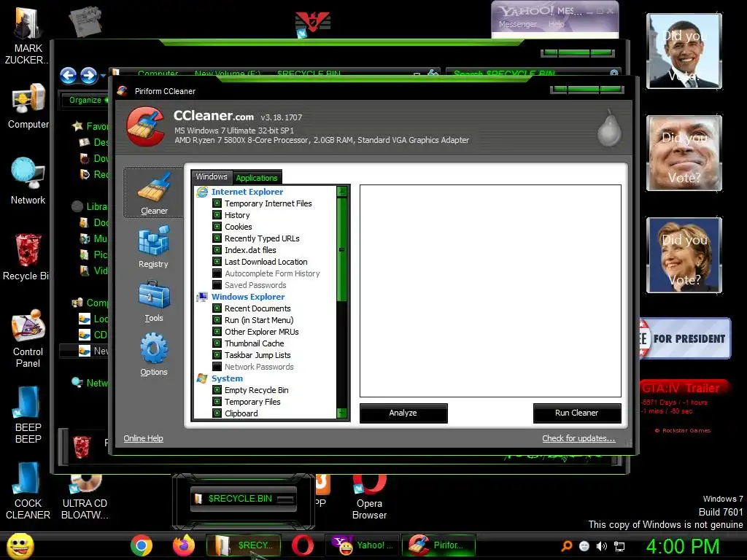Image resolution: width=747 pixels, height=560 pixels.
Task: Toggle Index.dat files checkbox
Action: 217,250
